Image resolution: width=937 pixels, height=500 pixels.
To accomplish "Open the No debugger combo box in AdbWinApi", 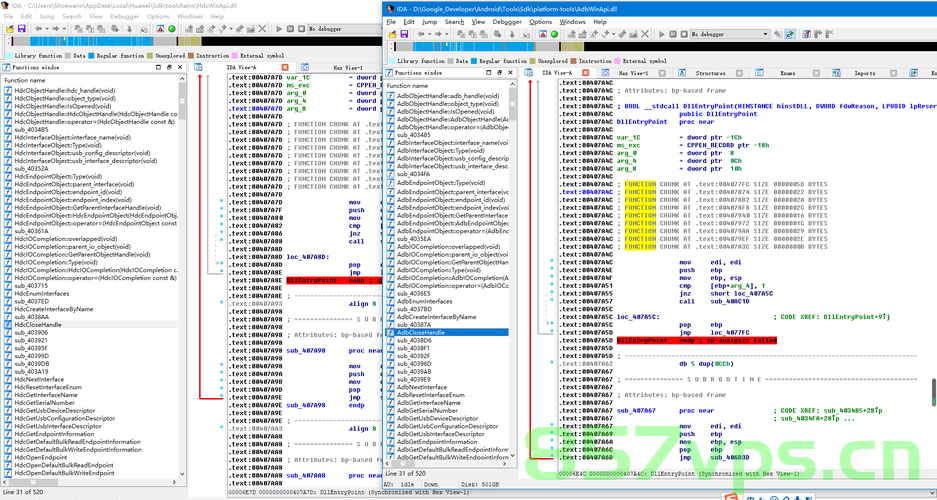I will click(x=730, y=34).
